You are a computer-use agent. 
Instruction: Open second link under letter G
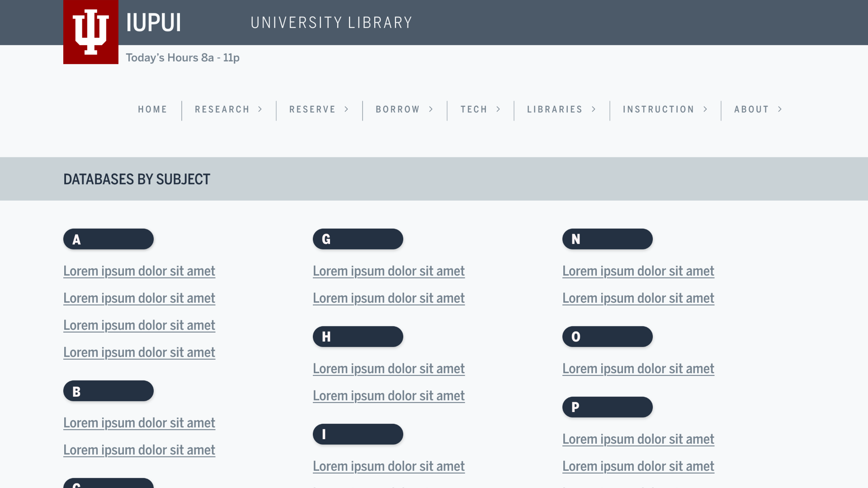point(389,298)
